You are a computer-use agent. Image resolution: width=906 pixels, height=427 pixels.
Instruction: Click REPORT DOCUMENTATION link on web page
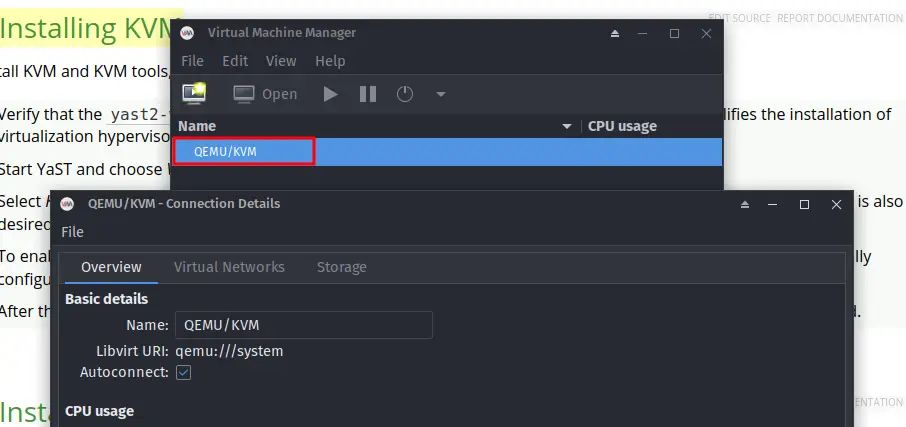840,18
